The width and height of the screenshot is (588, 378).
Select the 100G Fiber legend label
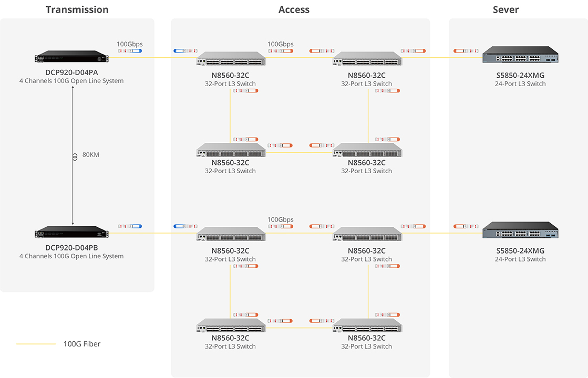[81, 344]
